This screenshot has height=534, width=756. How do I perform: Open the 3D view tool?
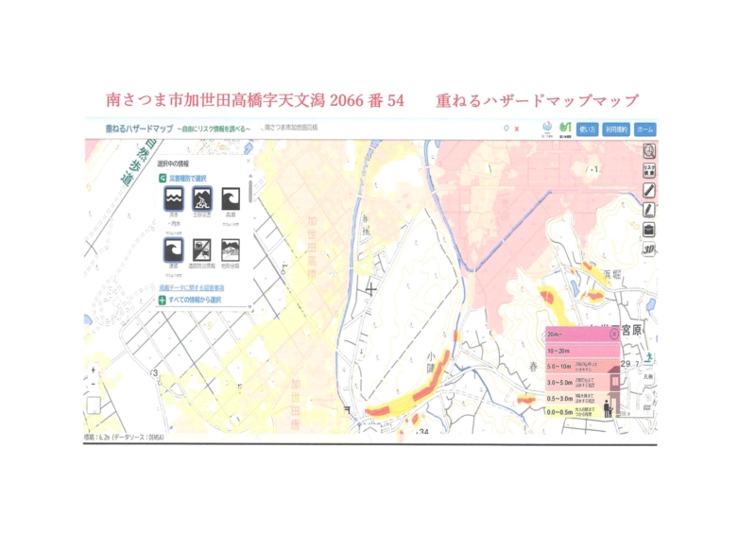point(649,250)
